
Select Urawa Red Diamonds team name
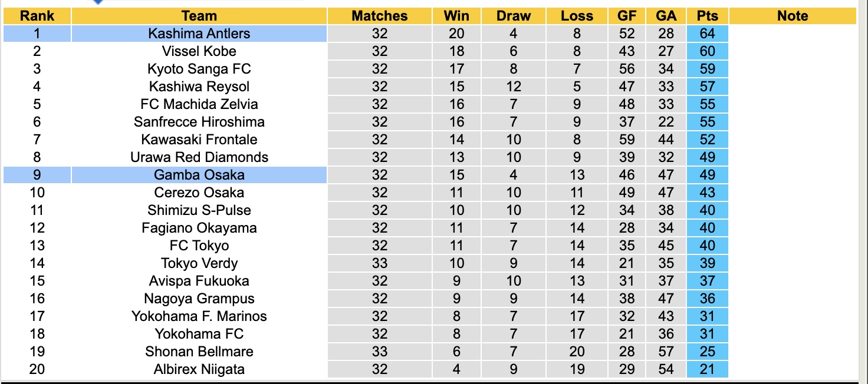click(199, 157)
